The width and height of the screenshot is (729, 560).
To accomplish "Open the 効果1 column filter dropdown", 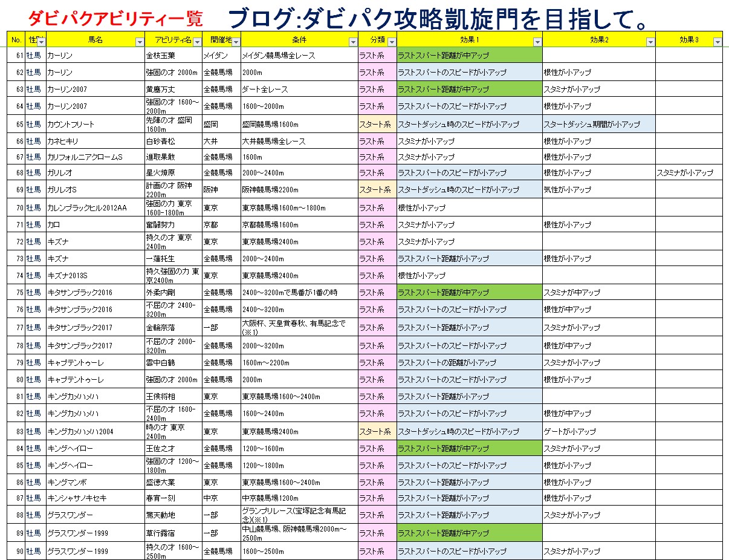I will (537, 42).
